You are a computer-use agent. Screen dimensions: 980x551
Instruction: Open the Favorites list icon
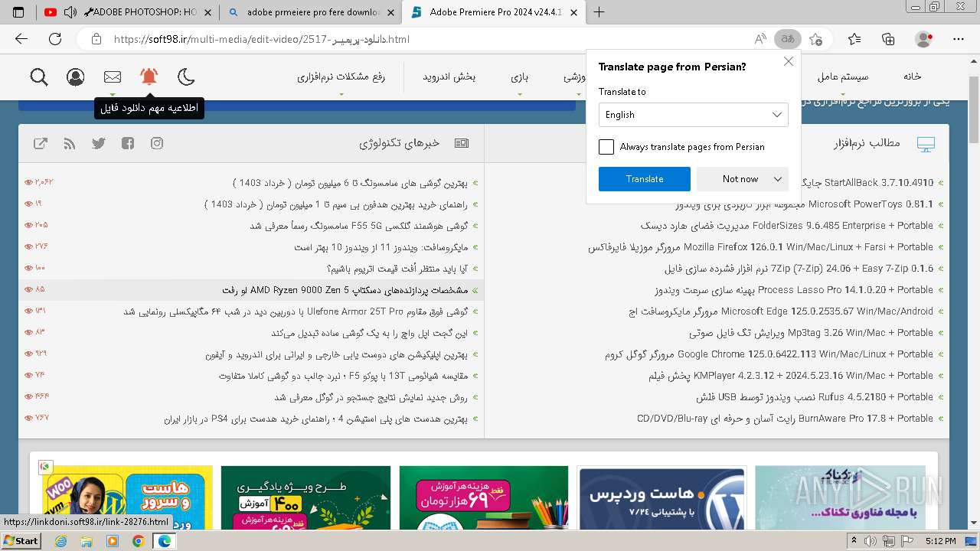(854, 39)
